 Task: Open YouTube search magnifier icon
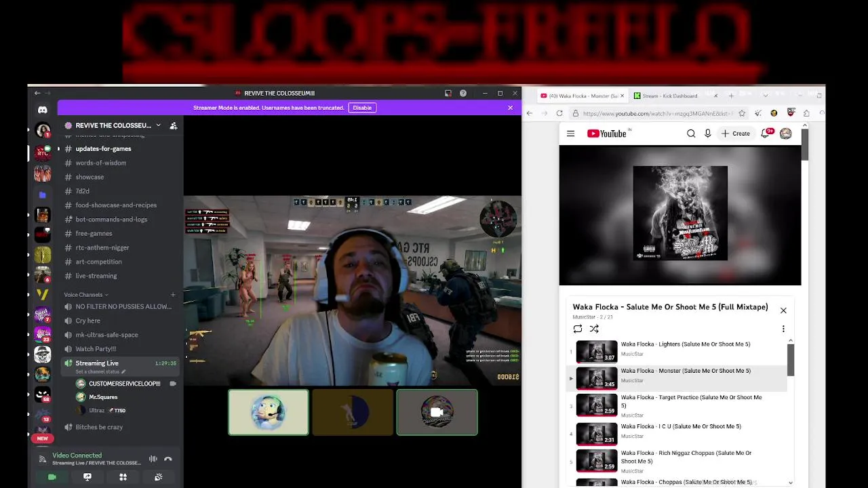pos(691,134)
